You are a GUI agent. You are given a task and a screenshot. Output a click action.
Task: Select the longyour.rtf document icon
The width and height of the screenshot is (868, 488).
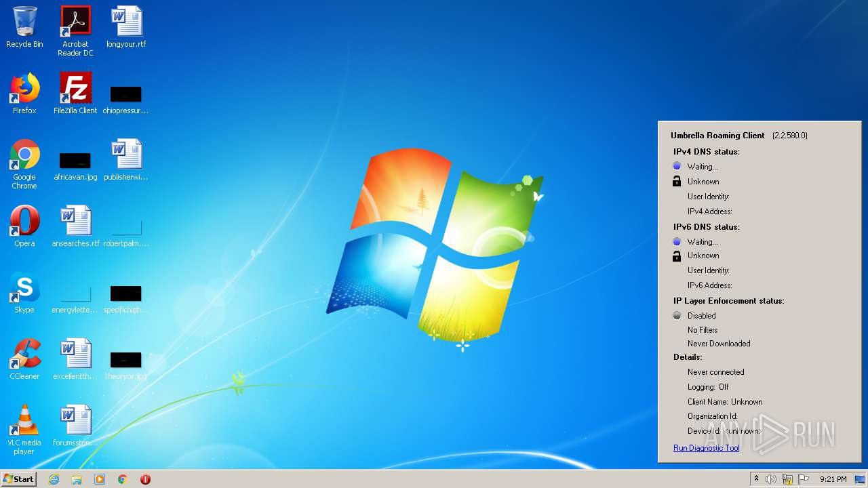(x=126, y=27)
